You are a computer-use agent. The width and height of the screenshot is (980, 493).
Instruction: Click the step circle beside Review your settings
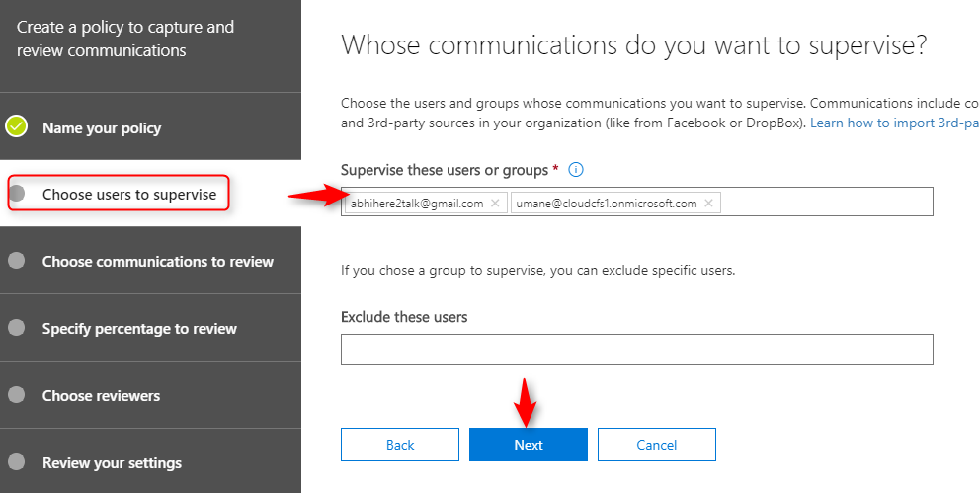(x=17, y=462)
